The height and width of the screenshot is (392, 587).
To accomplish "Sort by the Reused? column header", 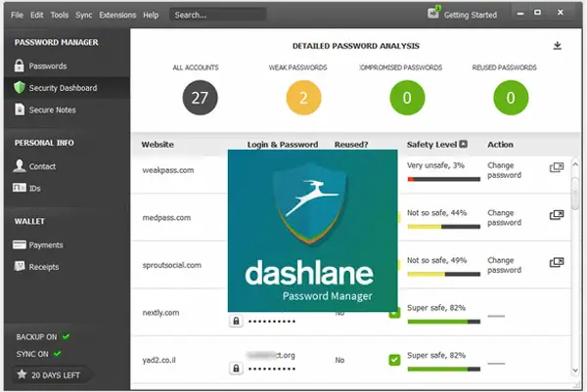I will click(x=351, y=145).
